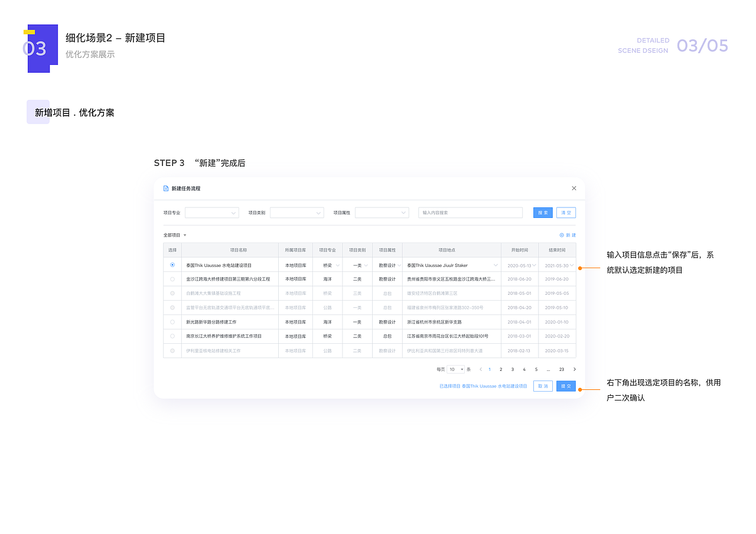Click the previous page arrow in pagination
This screenshot has height=534, width=756.
(x=480, y=369)
